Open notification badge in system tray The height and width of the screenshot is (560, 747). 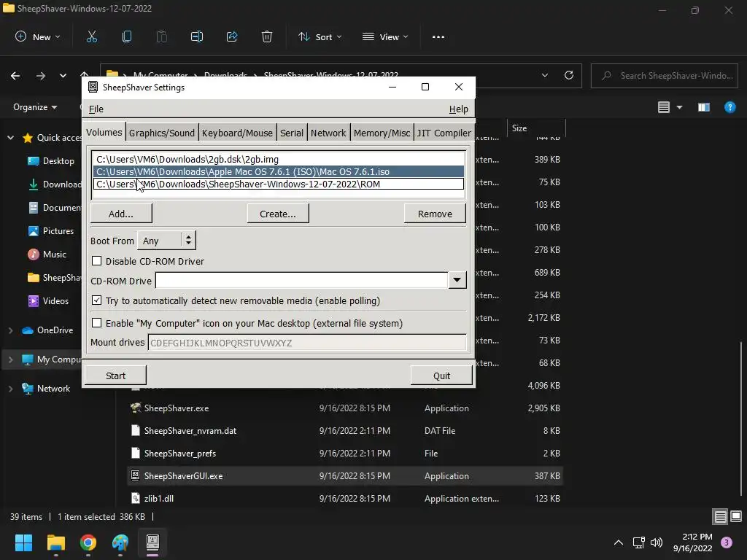[x=727, y=542]
